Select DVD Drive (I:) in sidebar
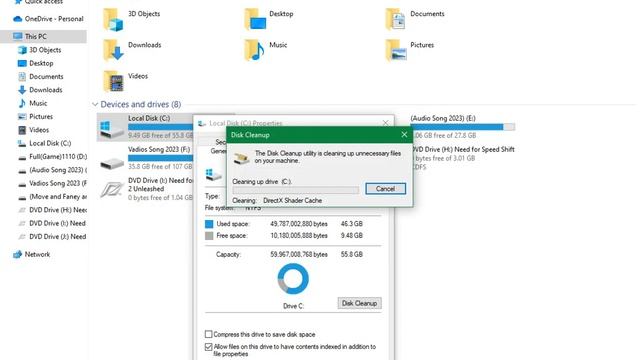 [x=53, y=223]
